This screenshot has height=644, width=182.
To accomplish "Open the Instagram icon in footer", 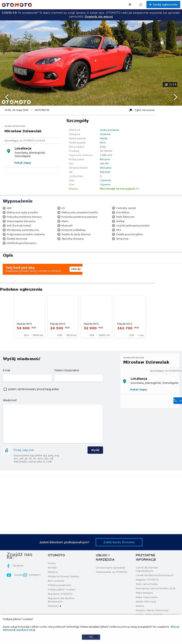I will [25, 575].
